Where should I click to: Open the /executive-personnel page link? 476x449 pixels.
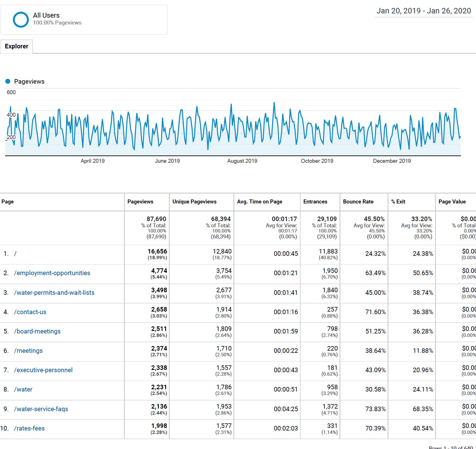coord(43,370)
